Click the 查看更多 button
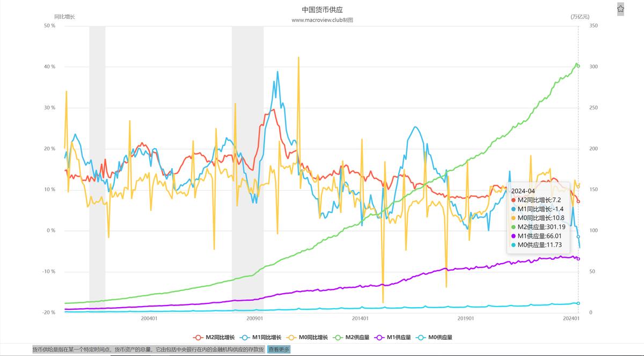 (x=279, y=350)
